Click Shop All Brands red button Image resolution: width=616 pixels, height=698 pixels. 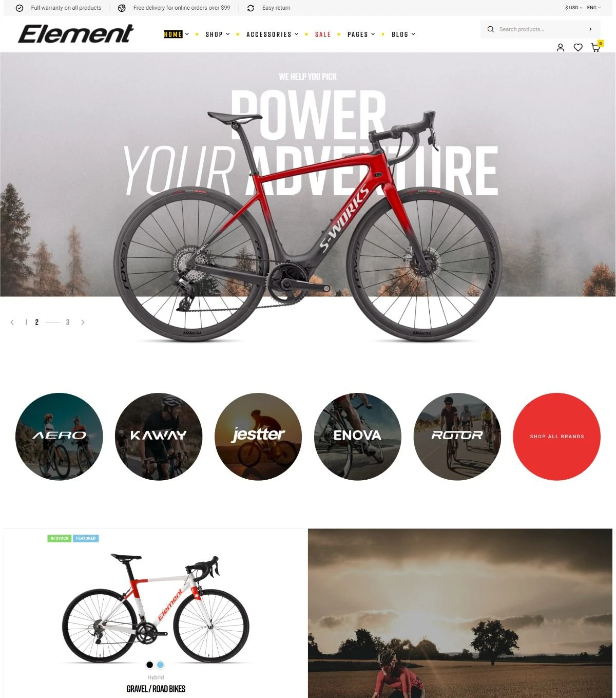click(556, 437)
